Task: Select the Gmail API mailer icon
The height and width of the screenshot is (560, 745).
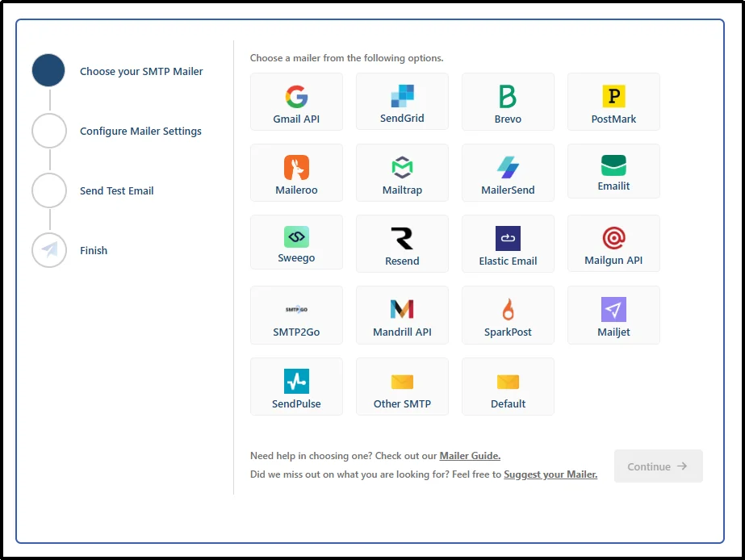Action: pyautogui.click(x=296, y=96)
